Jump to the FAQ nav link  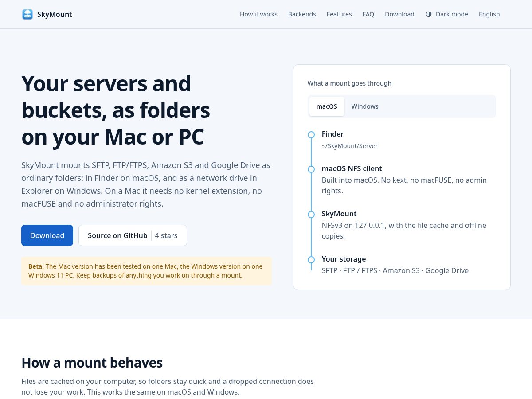[x=368, y=14]
